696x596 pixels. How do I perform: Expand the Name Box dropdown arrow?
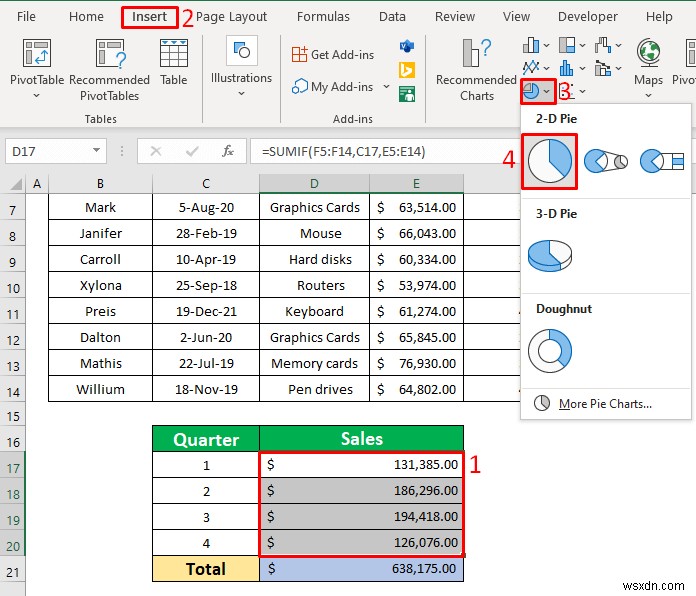click(x=96, y=150)
